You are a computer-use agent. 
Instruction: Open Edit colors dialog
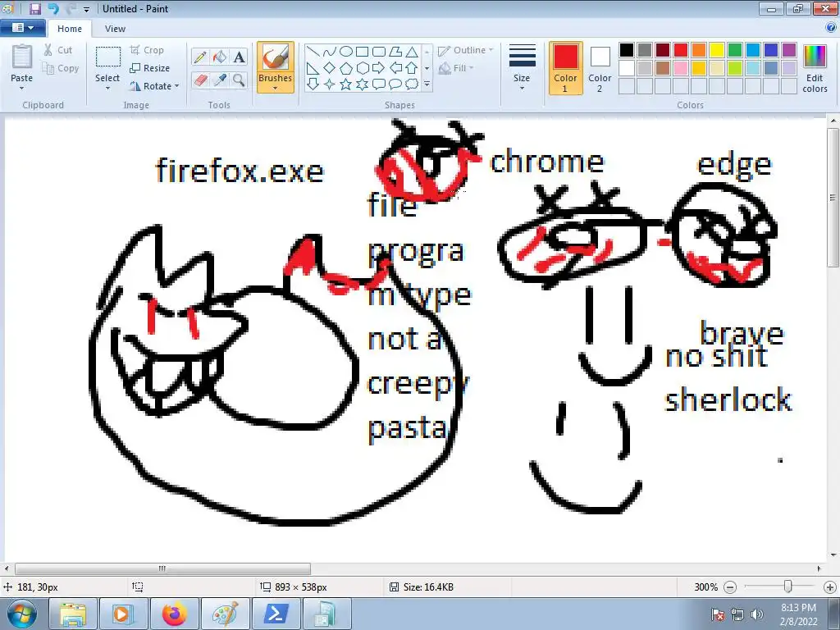point(815,69)
